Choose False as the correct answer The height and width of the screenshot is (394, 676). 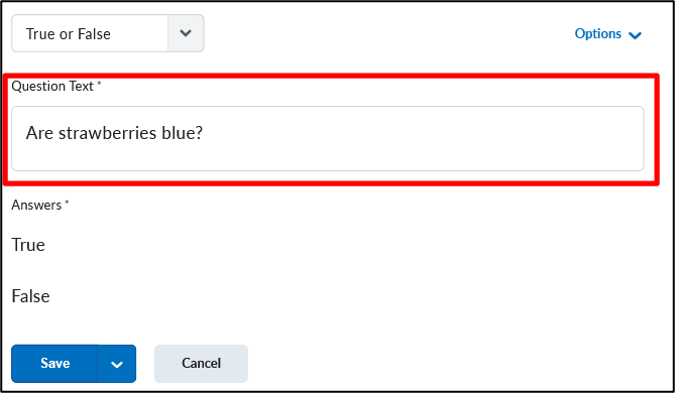point(31,296)
